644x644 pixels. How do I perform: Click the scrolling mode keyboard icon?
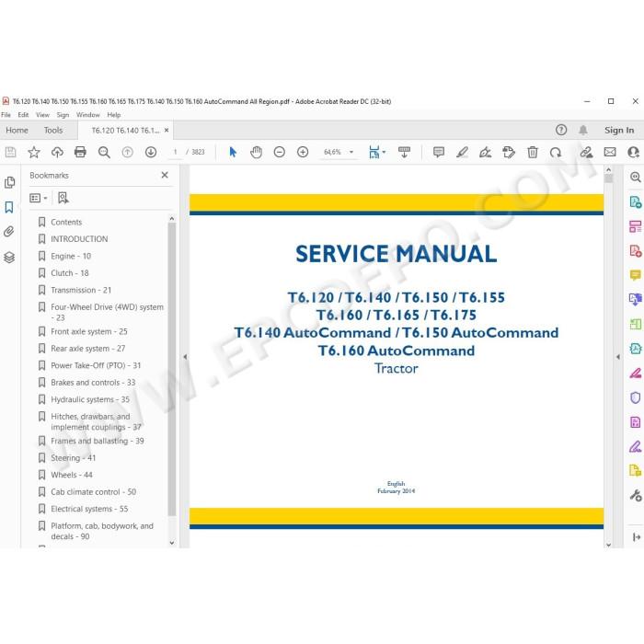[x=404, y=152]
